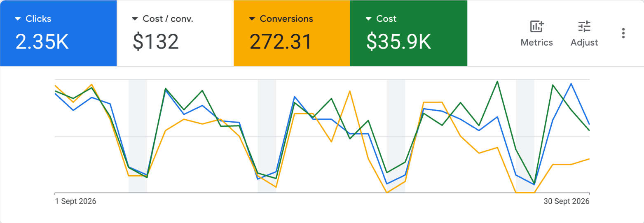Click the green Cost card title

[386, 19]
